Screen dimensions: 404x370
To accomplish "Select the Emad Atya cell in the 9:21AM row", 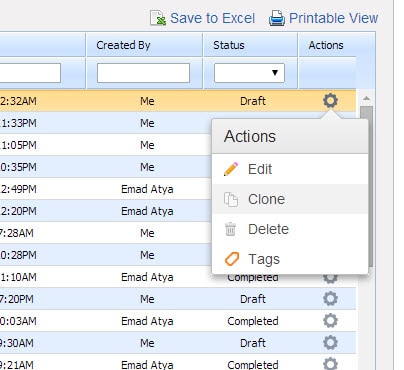I will pos(147,365).
